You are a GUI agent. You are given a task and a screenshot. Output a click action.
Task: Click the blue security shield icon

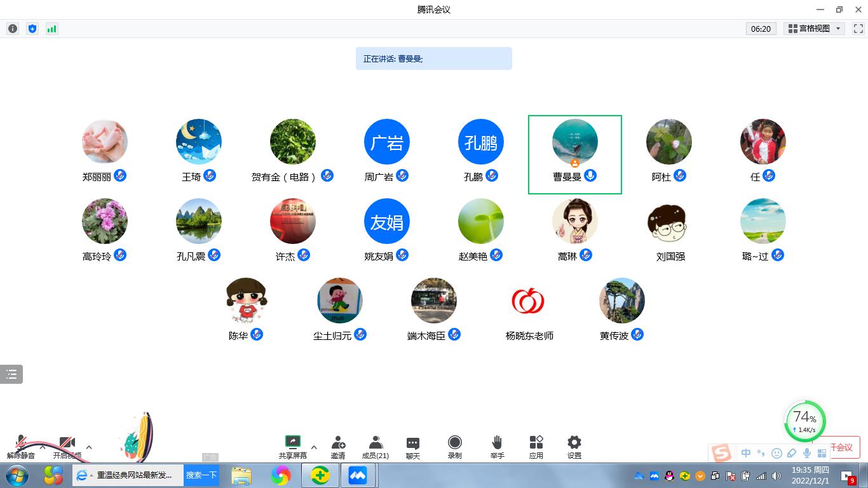pyautogui.click(x=32, y=29)
